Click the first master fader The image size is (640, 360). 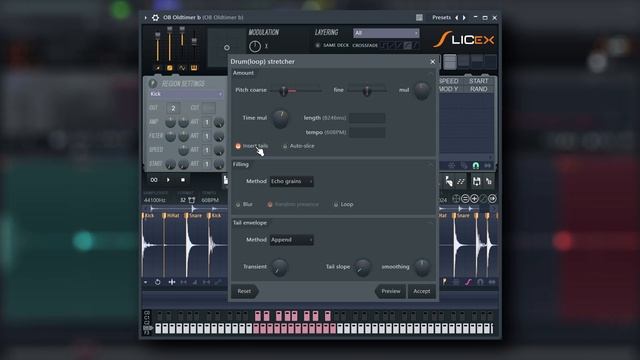click(158, 36)
